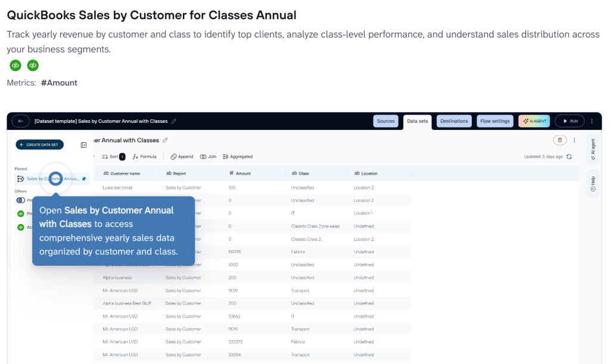This screenshot has height=364, width=610.
Task: Refresh data with the update icon
Action: pos(569,157)
